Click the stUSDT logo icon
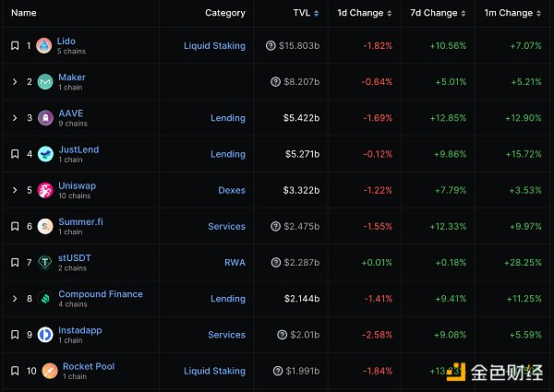Viewport: 554px width, 392px height. [43, 263]
